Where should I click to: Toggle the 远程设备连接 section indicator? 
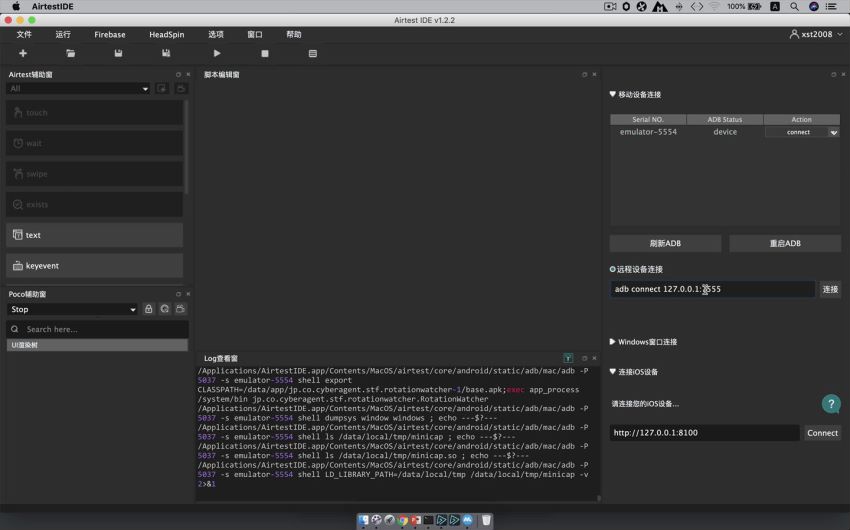tap(613, 269)
